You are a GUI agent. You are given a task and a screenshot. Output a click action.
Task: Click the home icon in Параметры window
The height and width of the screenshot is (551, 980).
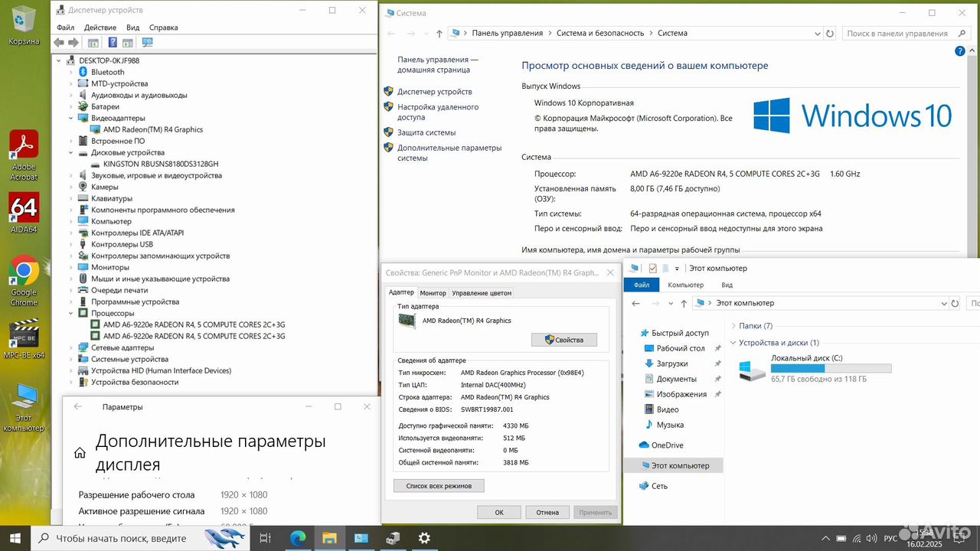click(x=80, y=453)
